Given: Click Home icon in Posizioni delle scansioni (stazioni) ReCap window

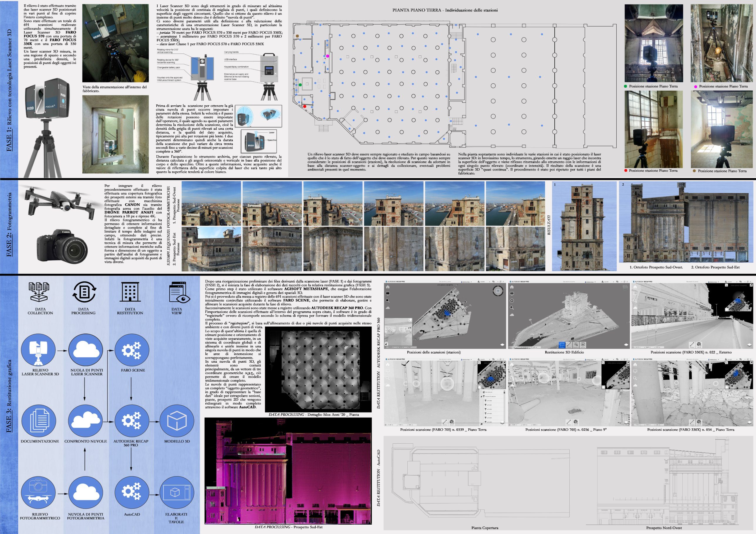Looking at the screenshot, I should (388, 287).
